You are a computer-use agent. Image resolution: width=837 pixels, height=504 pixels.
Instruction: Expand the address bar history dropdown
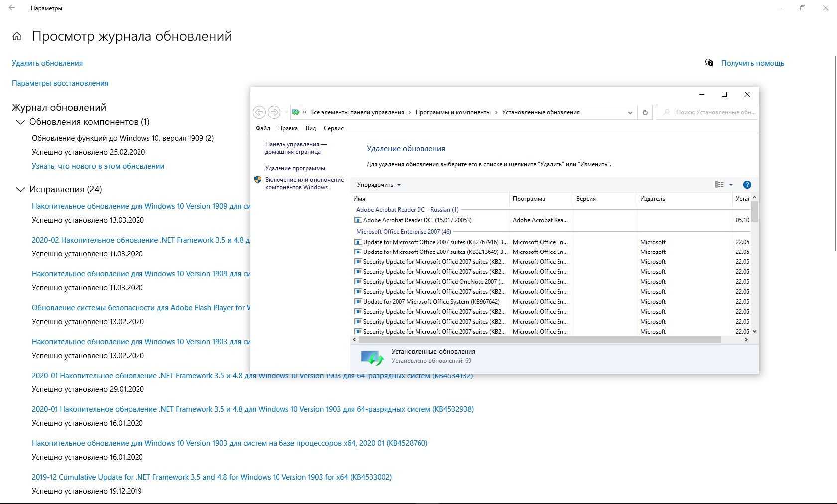click(630, 112)
